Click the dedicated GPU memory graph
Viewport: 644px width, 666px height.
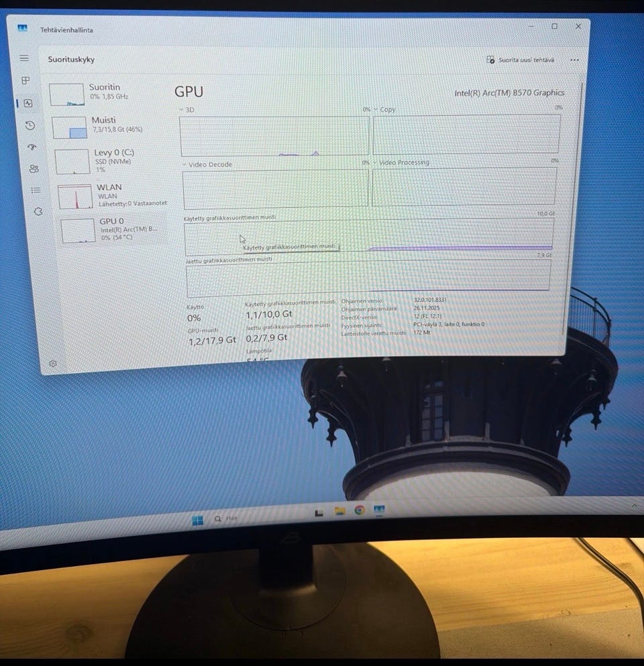coord(369,237)
